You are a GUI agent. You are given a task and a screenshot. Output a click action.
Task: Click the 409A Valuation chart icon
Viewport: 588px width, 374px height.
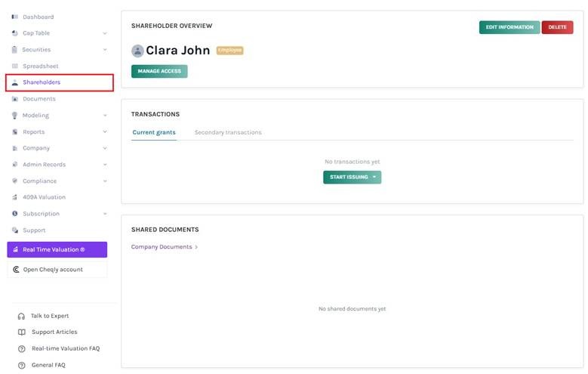[14, 197]
